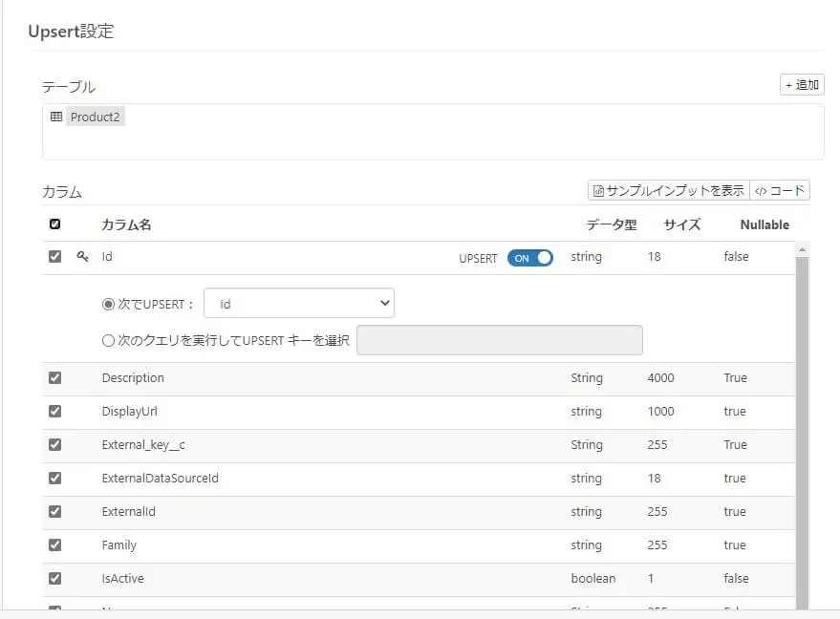Click the UPSERT key query input field
This screenshot has height=619, width=840.
pyautogui.click(x=500, y=340)
